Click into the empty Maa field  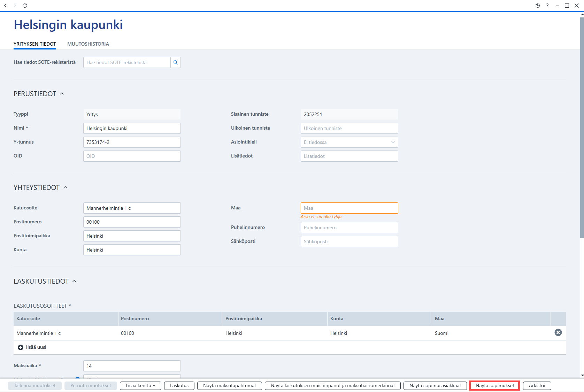click(x=349, y=208)
